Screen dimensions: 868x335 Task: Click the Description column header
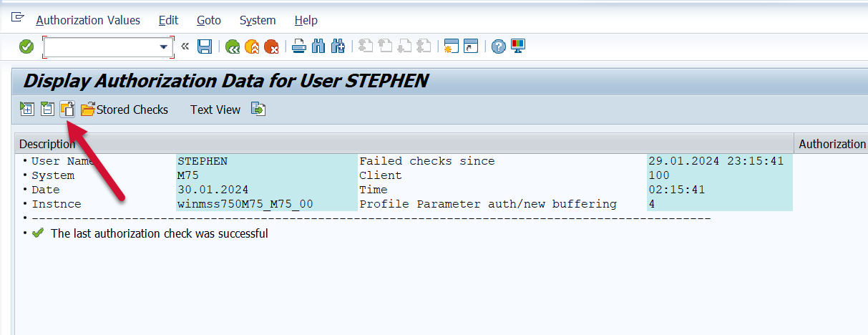(47, 144)
